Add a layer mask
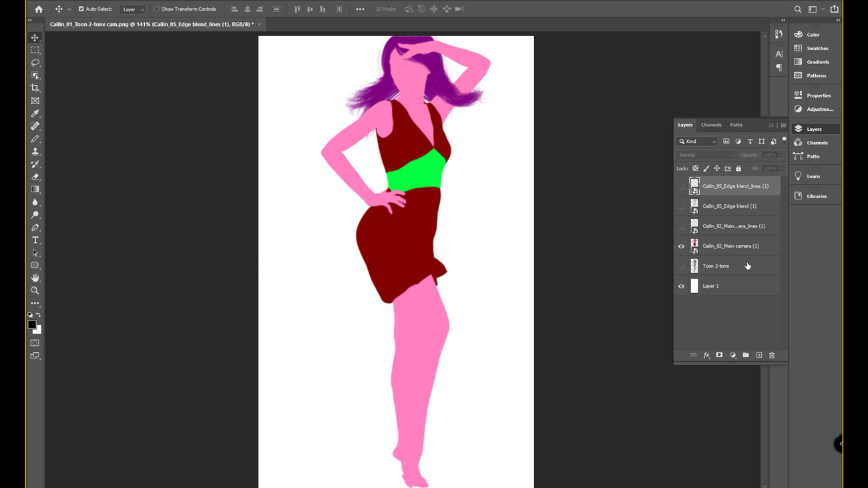The width and height of the screenshot is (868, 488). 719,355
